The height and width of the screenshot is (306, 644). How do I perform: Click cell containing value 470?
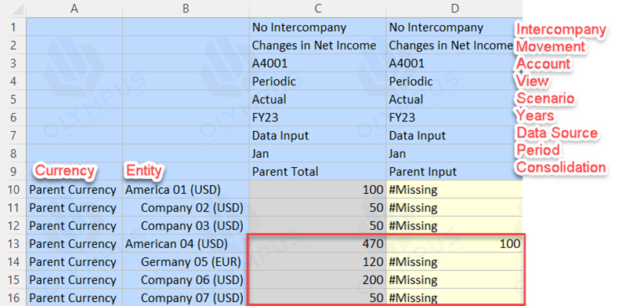pyautogui.click(x=317, y=244)
